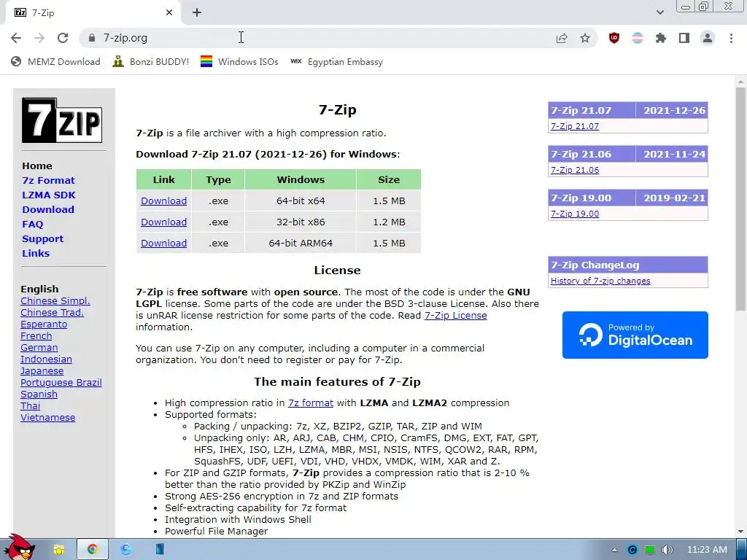The image size is (747, 560).
Task: Click the scrollbar down arrow
Action: (740, 532)
